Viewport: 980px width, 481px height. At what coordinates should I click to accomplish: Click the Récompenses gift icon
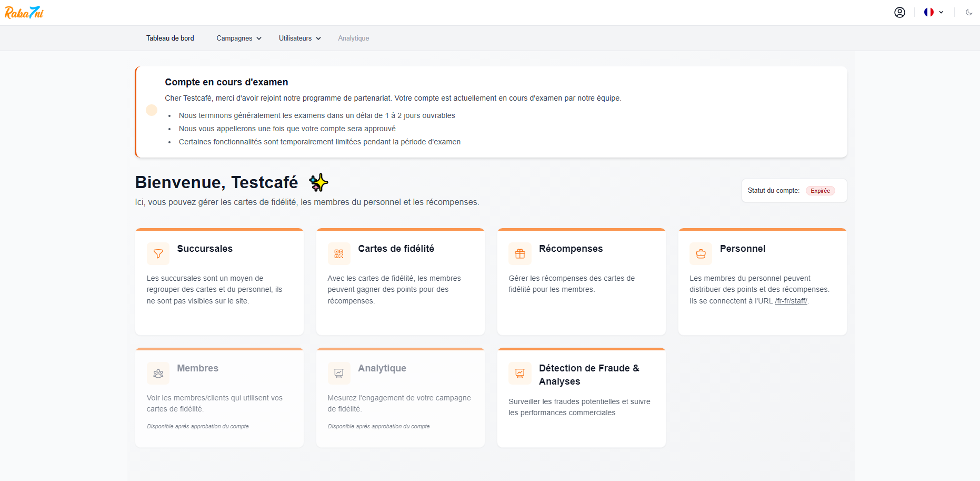pos(520,254)
